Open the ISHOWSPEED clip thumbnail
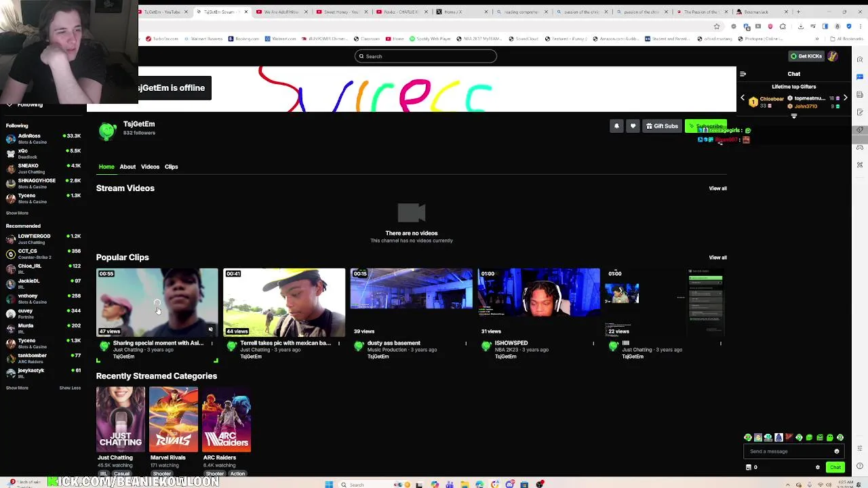This screenshot has height=488, width=868. pos(538,302)
